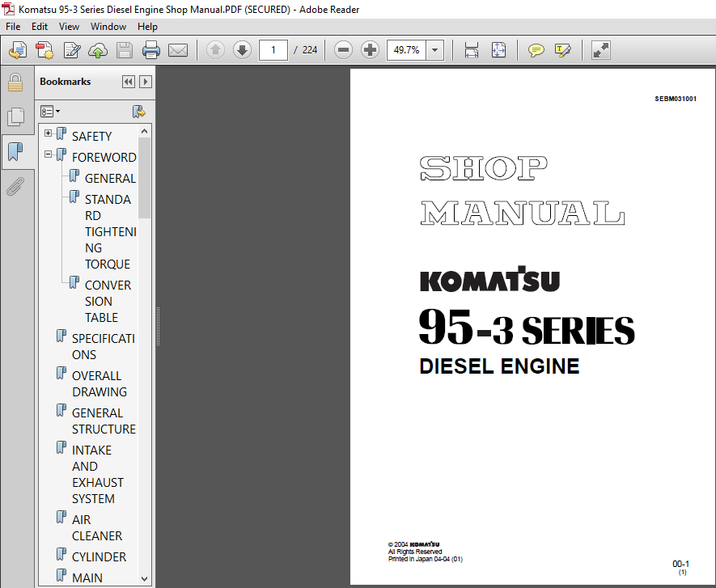Open the Edit menu

tap(40, 27)
